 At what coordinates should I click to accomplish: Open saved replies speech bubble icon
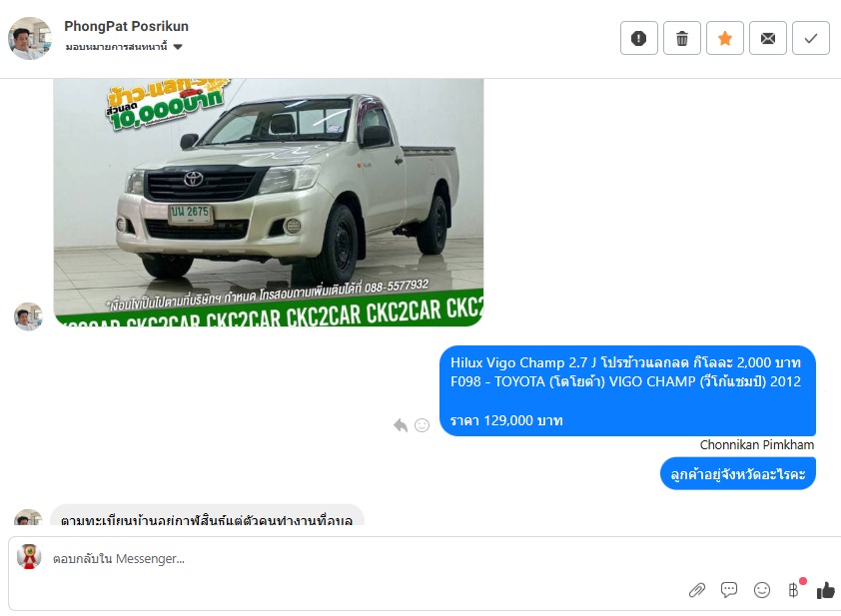click(x=729, y=590)
